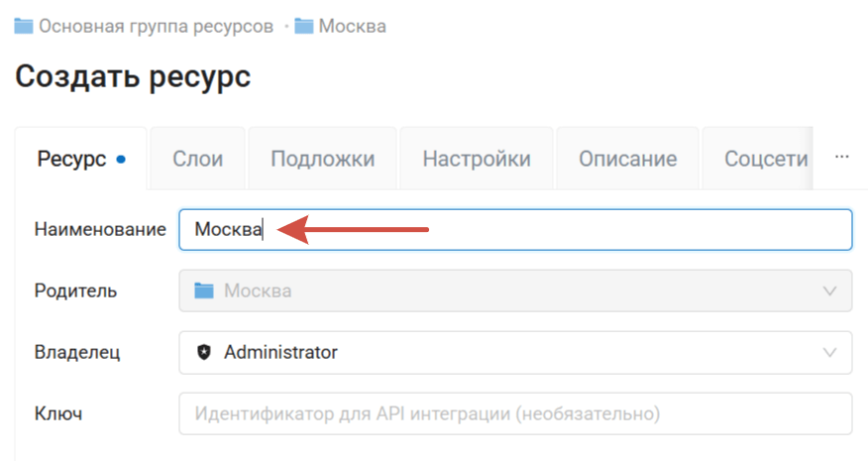Select the Ресурс tab

[71, 159]
